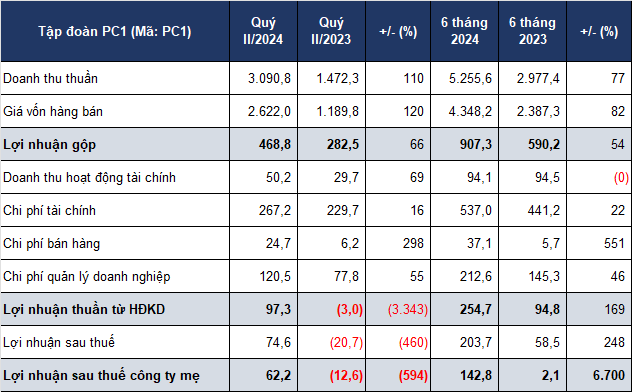Viewport: 632px width, 392px height.
Task: Select the 'Lợi nhuận sau thuế công ty mẹ' label
Action: (102, 375)
